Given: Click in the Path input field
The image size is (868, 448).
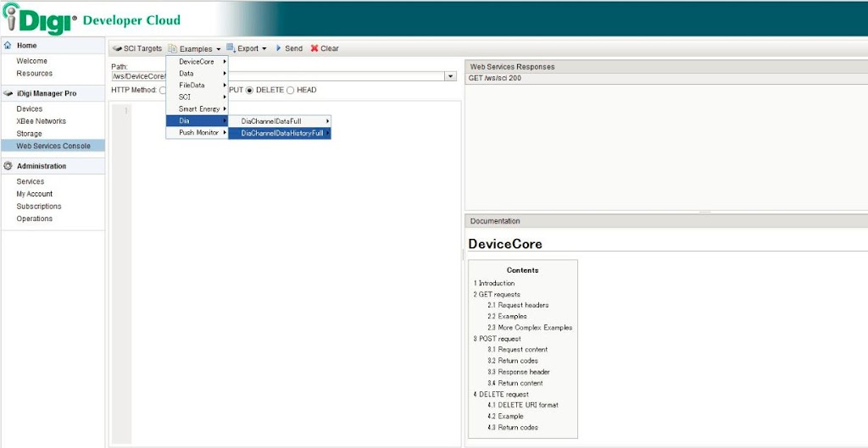Looking at the screenshot, I should point(278,76).
